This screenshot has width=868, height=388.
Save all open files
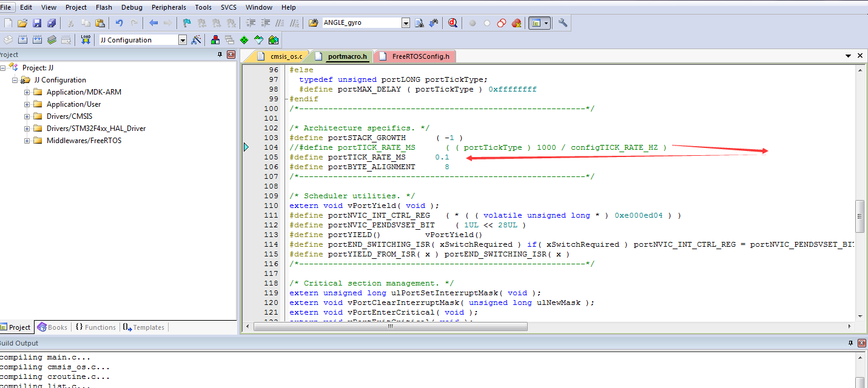[52, 23]
